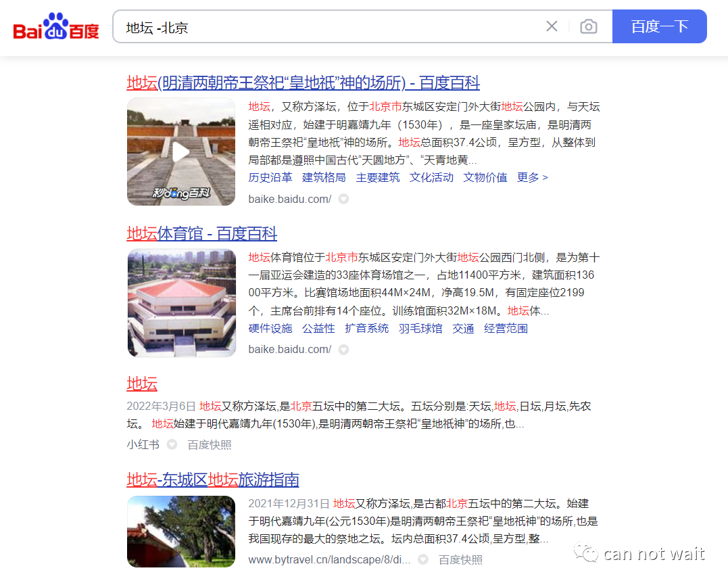Open the 交通 sublink
Image resolution: width=728 pixels, height=583 pixels.
point(463,329)
